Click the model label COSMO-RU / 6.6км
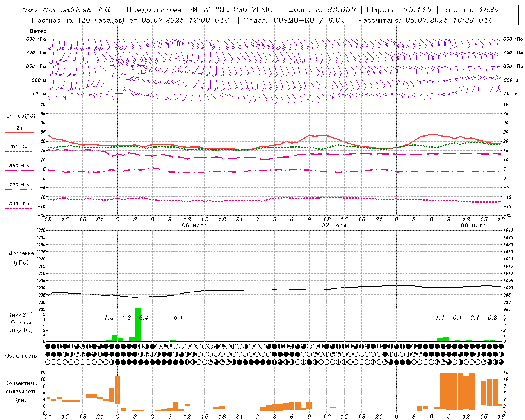This screenshot has width=525, height=420. pyautogui.click(x=310, y=20)
